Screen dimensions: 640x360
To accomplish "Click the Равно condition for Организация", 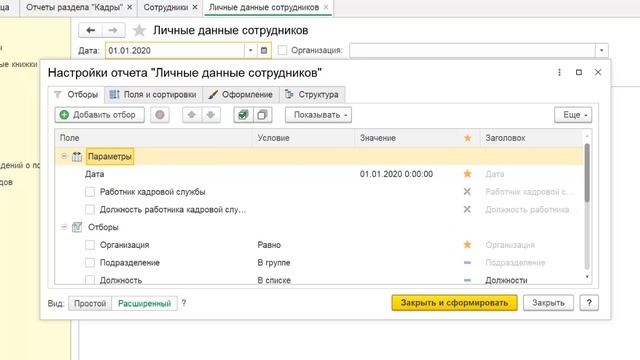I will tap(269, 245).
